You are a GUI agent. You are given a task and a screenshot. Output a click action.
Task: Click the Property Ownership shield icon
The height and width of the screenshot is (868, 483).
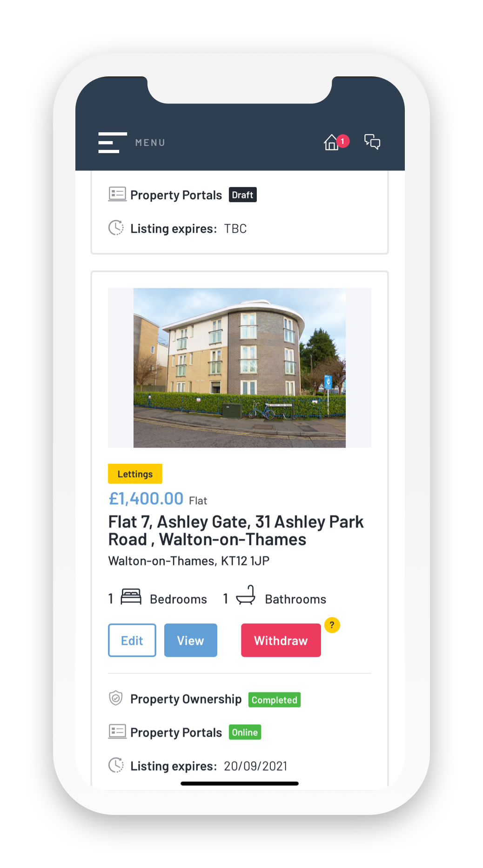pos(116,698)
